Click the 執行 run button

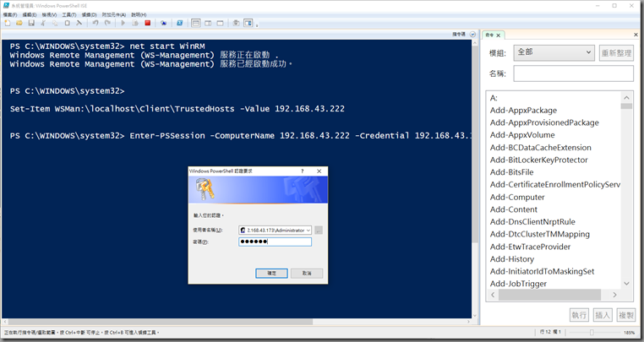tap(579, 315)
